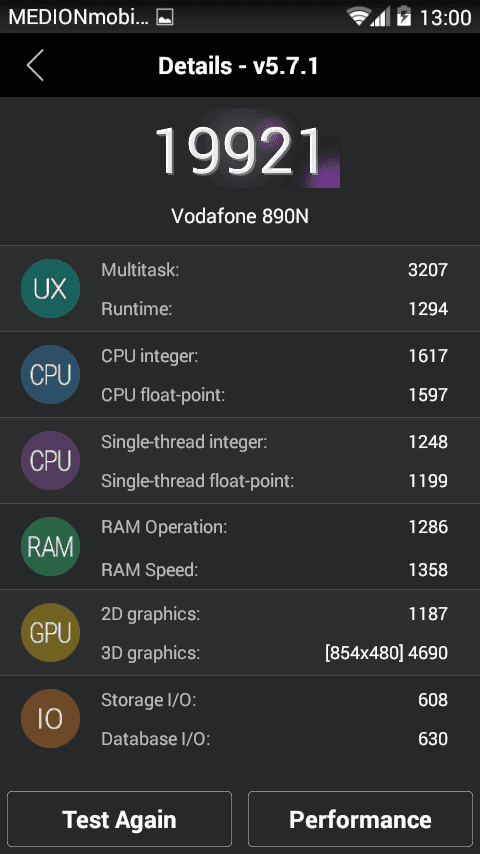Tap the Vodafone 890N device name
The width and height of the screenshot is (480, 854).
(240, 216)
